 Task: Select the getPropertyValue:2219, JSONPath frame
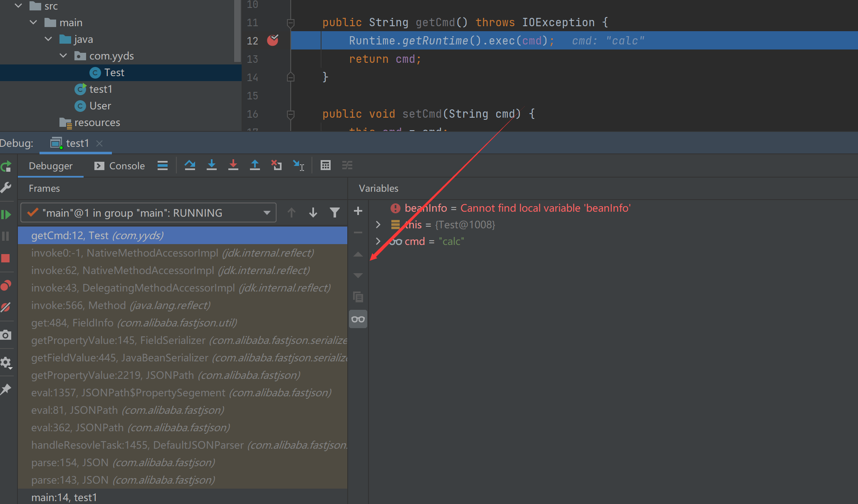click(x=183, y=375)
